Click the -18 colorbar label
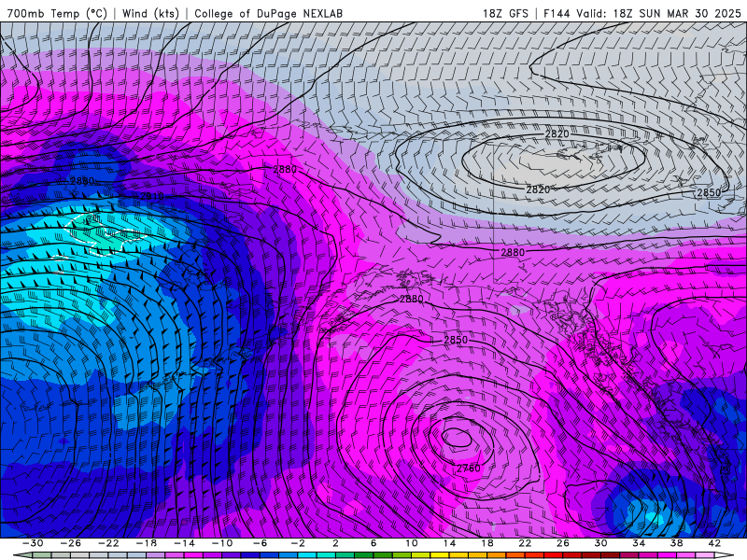This screenshot has height=560, width=747. 147,543
